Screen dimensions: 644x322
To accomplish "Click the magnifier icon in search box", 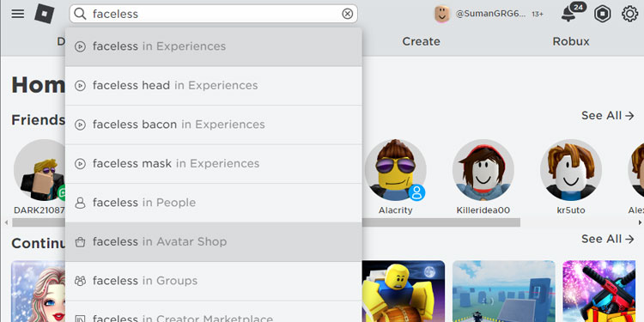I will pos(80,14).
